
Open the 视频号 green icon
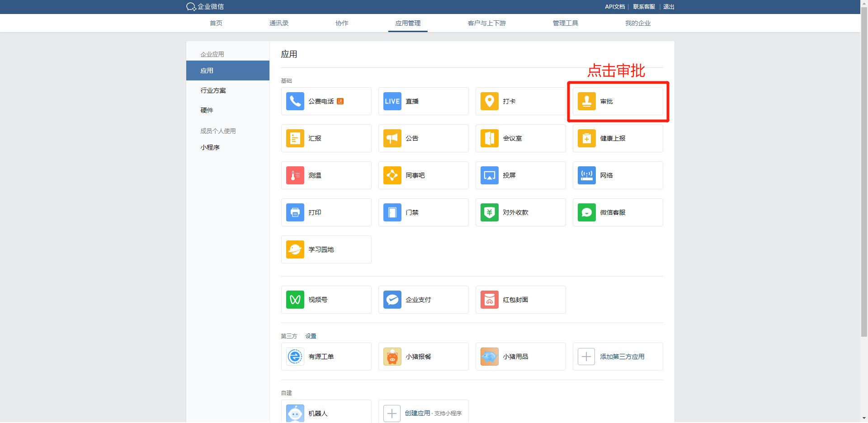(x=295, y=300)
